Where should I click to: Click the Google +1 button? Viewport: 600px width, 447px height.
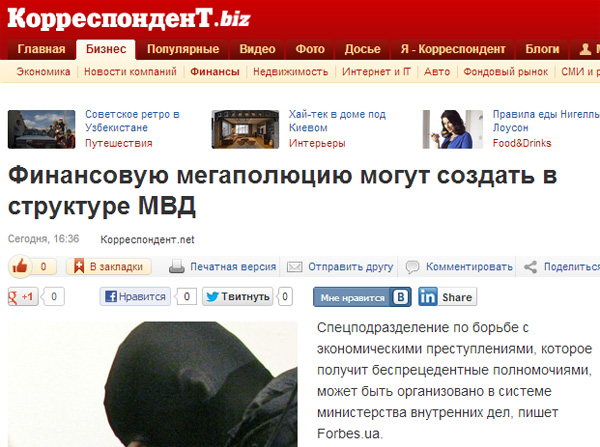[x=23, y=297]
